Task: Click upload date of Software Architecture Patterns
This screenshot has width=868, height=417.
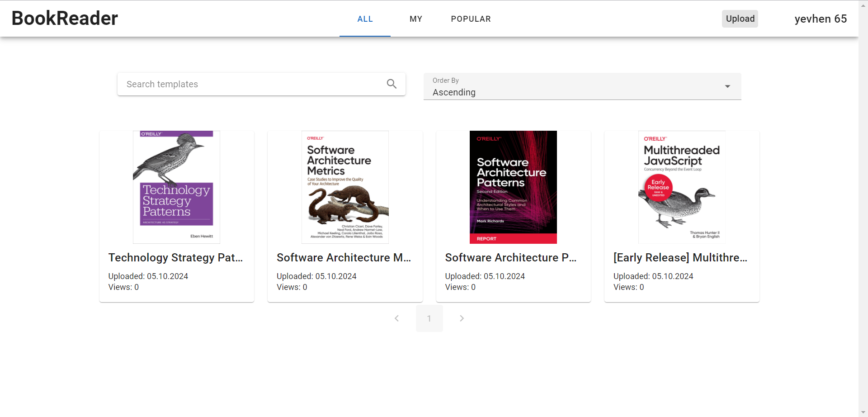Action: (485, 276)
